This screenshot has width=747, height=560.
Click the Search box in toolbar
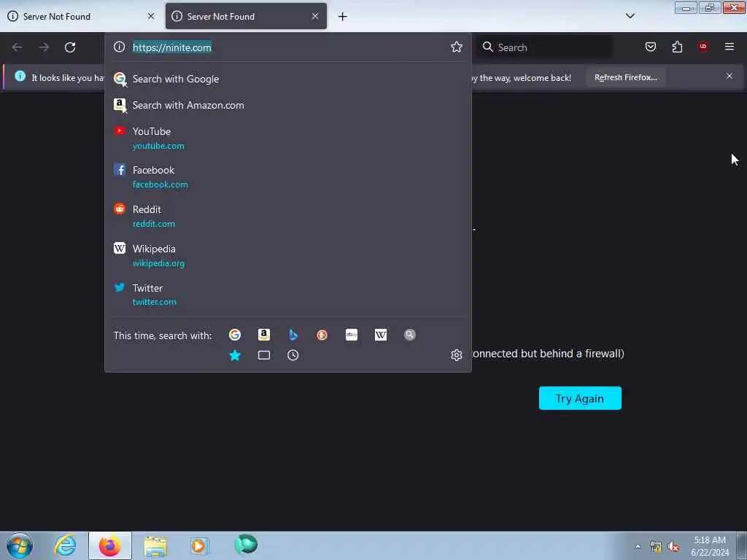point(546,47)
